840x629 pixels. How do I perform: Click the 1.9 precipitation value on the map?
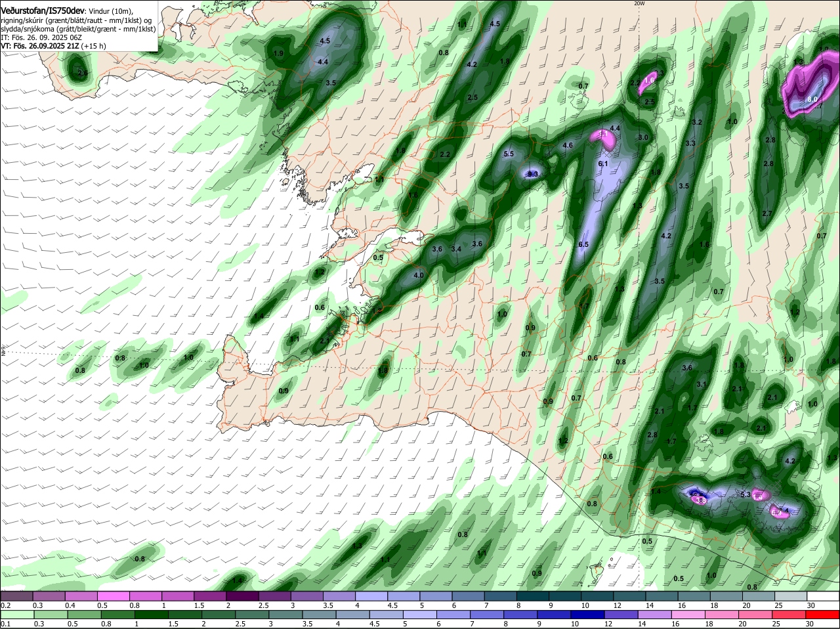(x=278, y=53)
